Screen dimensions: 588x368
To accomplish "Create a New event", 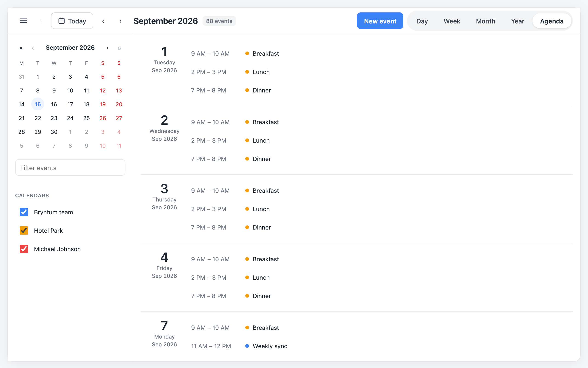I will tap(380, 21).
